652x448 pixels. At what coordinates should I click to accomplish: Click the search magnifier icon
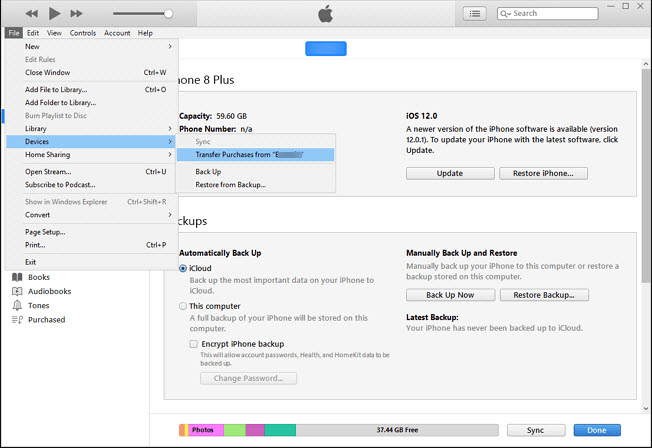(504, 14)
